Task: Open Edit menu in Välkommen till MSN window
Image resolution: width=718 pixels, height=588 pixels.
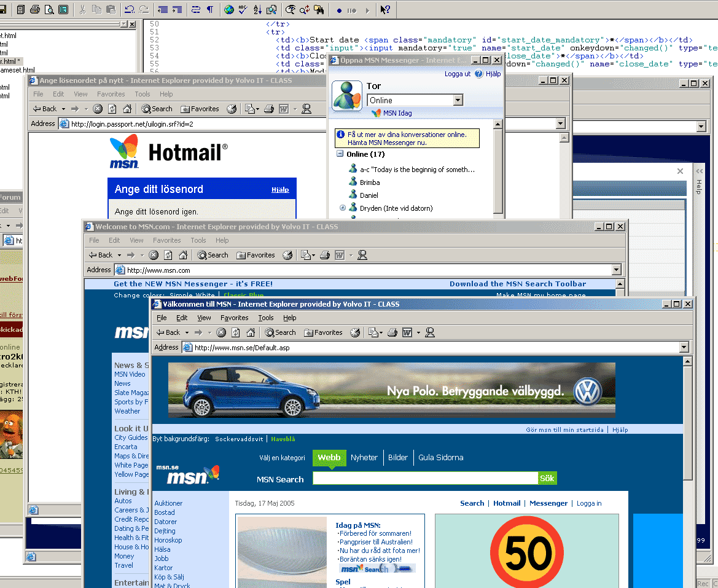Action: (182, 318)
